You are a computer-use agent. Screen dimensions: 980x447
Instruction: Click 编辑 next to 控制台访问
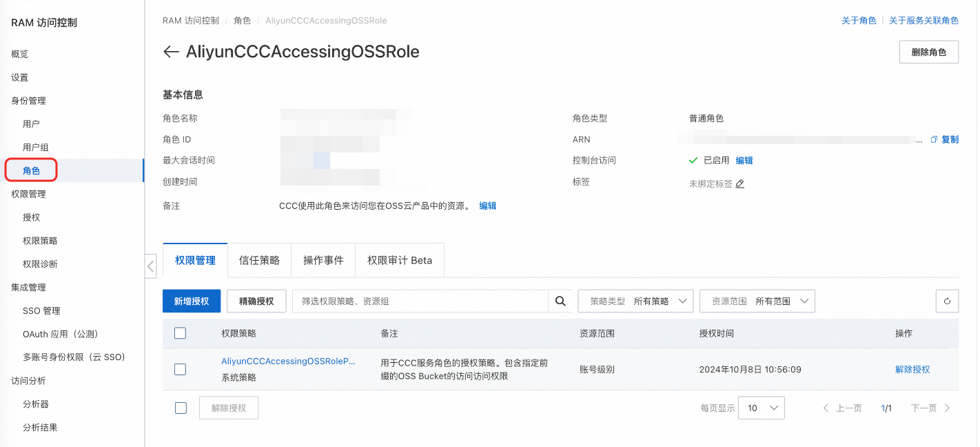(744, 161)
